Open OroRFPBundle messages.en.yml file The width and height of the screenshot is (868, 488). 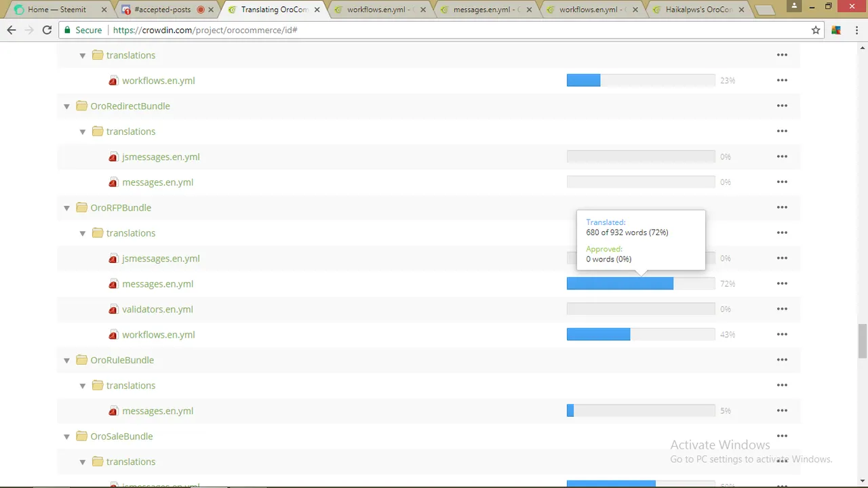[x=157, y=283]
